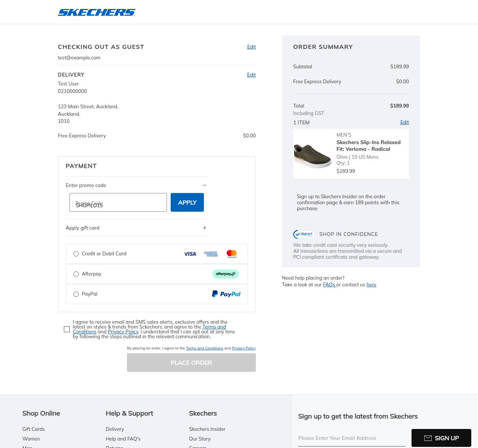Open Gift Cards footer link
The image size is (478, 448).
point(34,429)
